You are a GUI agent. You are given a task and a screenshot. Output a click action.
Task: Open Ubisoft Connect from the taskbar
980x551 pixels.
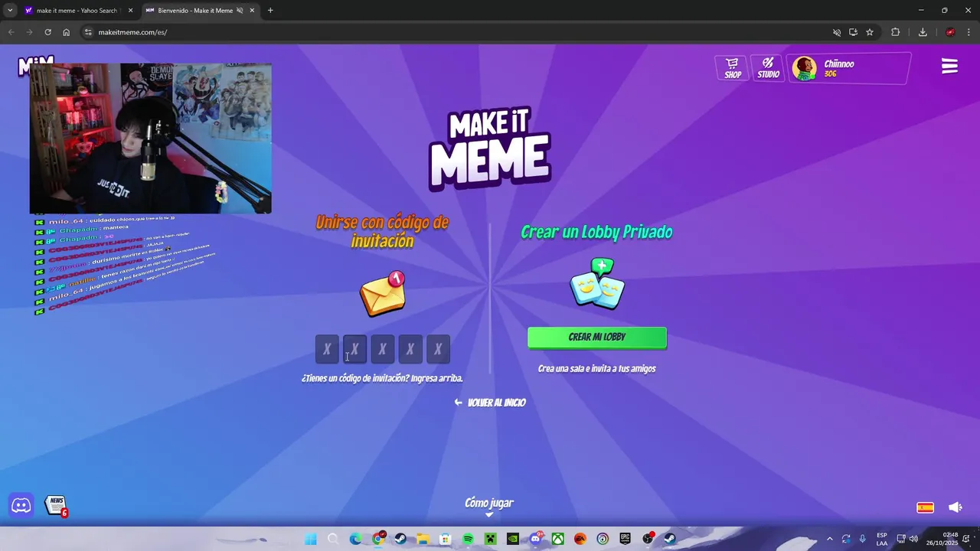point(603,539)
